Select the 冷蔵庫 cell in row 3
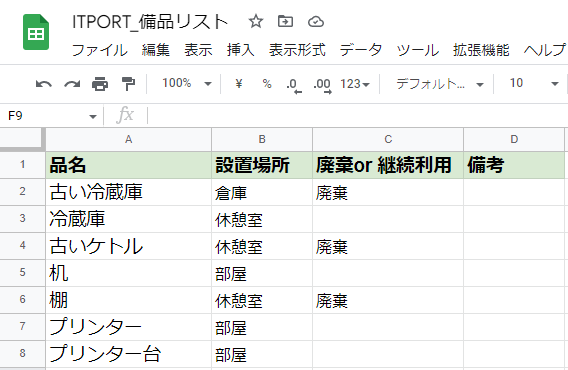Viewport: 568px width, 370px height. click(129, 219)
